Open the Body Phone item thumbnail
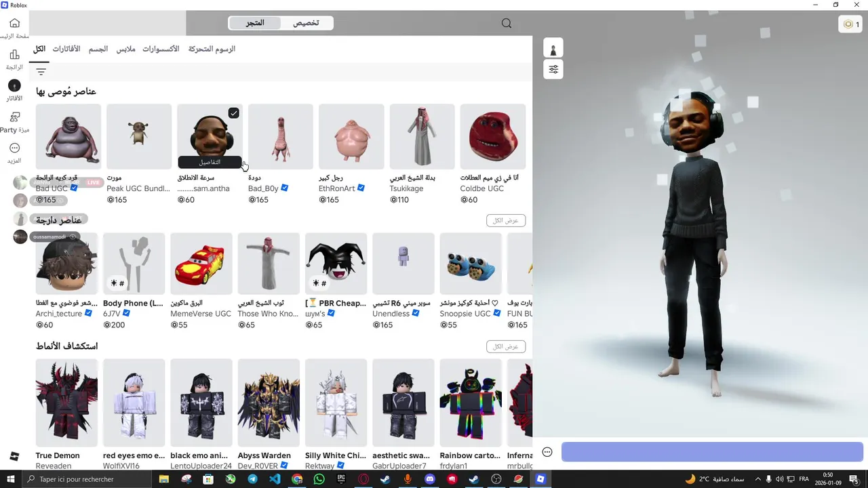The height and width of the screenshot is (488, 868). pyautogui.click(x=134, y=264)
